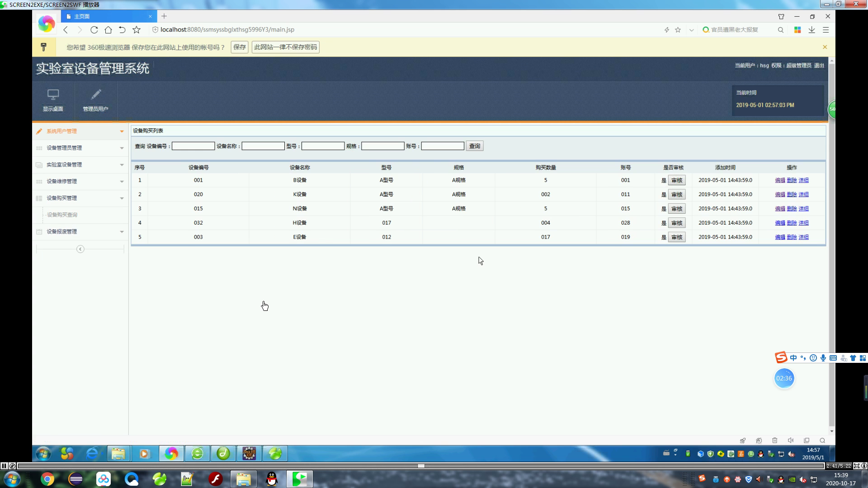Open browser hamburger menu icon
Image resolution: width=868 pixels, height=488 pixels.
click(x=826, y=30)
